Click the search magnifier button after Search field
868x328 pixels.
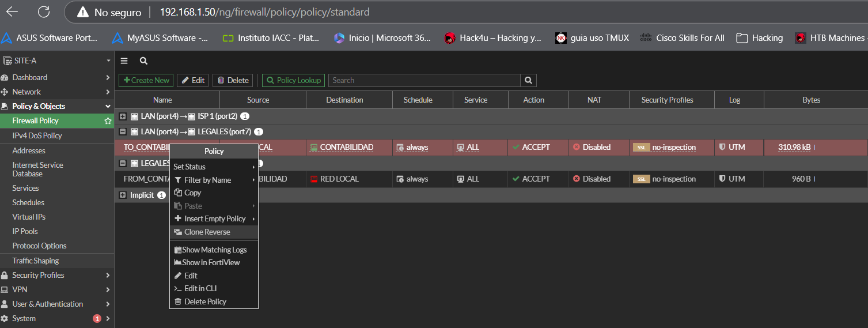(x=528, y=81)
